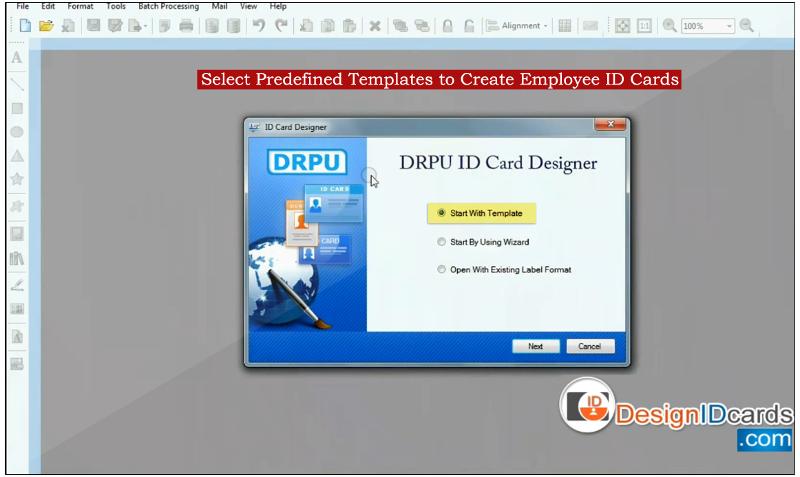Click the Delete X icon in toolbar

(x=375, y=26)
